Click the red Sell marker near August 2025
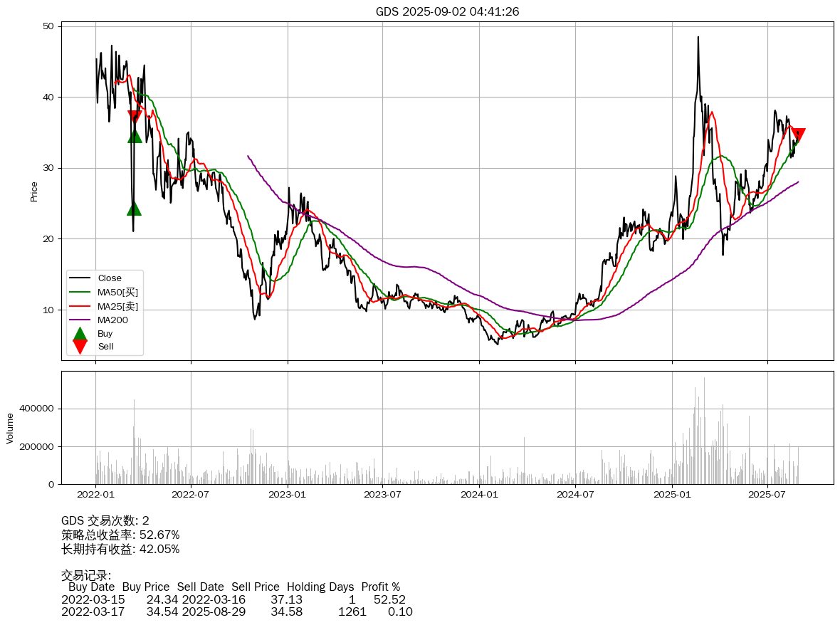The width and height of the screenshot is (840, 625). [x=798, y=135]
